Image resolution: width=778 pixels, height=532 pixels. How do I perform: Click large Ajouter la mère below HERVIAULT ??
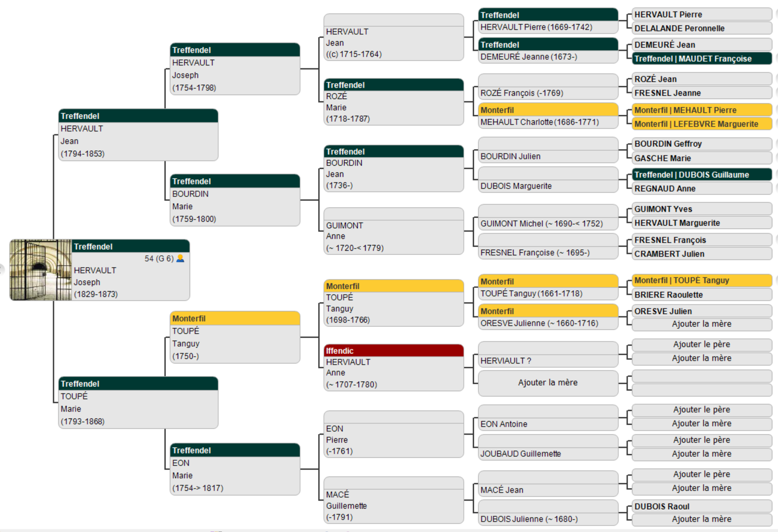(x=547, y=383)
